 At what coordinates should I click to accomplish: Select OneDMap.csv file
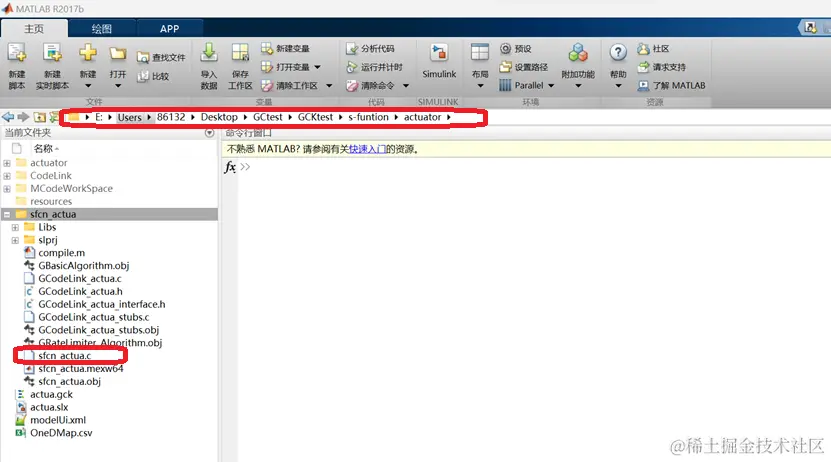[x=61, y=433]
